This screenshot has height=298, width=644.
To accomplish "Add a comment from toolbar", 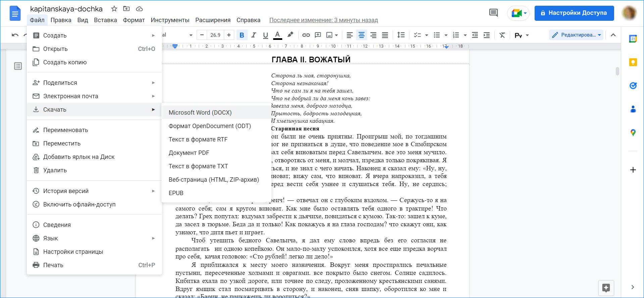I will [x=318, y=35].
